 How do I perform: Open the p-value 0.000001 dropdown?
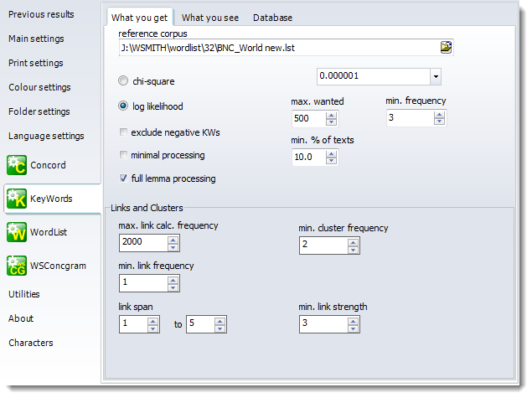[x=435, y=77]
